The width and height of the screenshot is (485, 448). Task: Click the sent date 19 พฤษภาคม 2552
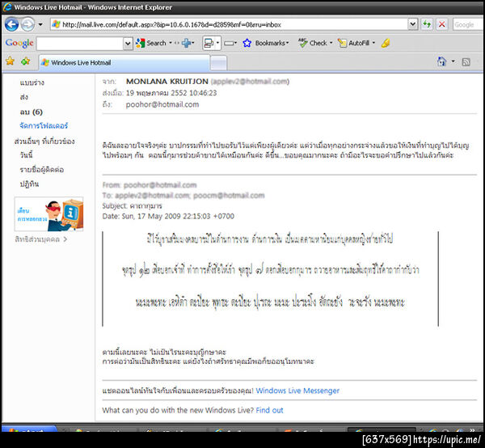click(171, 93)
